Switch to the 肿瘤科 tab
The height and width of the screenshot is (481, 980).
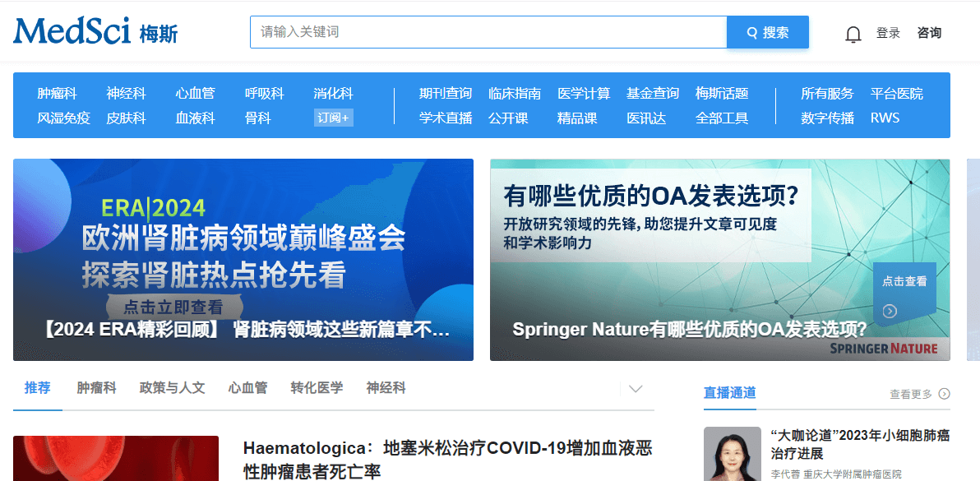(x=96, y=388)
